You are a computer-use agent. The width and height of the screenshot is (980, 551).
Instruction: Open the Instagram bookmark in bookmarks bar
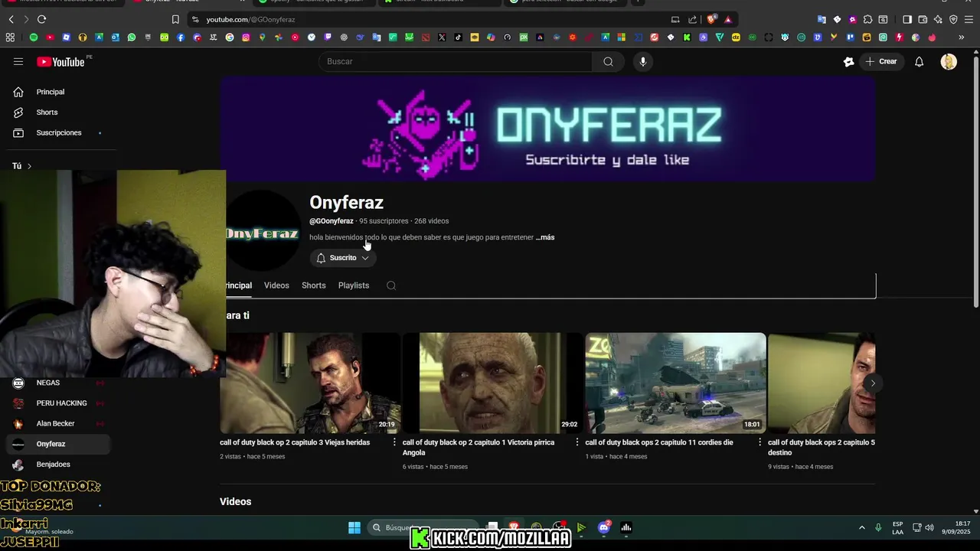246,37
